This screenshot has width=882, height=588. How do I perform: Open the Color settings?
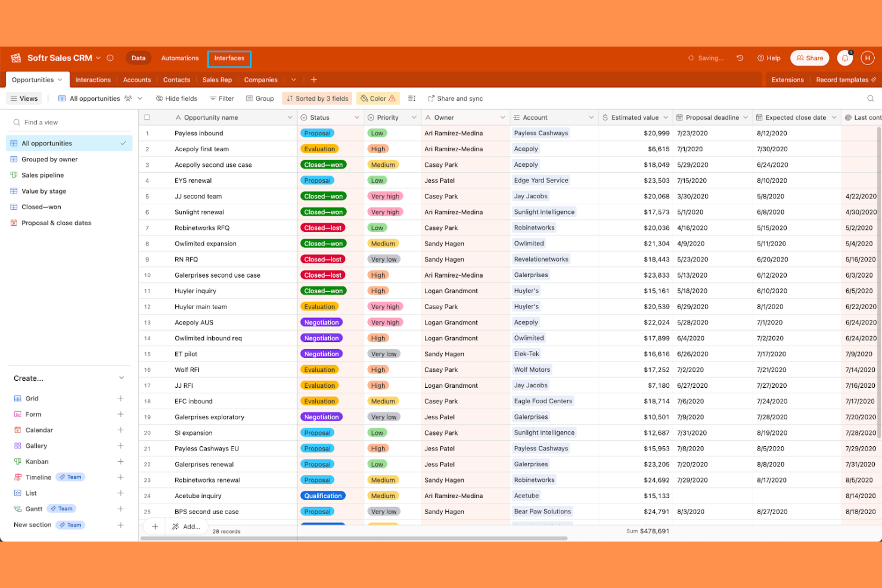pyautogui.click(x=378, y=98)
